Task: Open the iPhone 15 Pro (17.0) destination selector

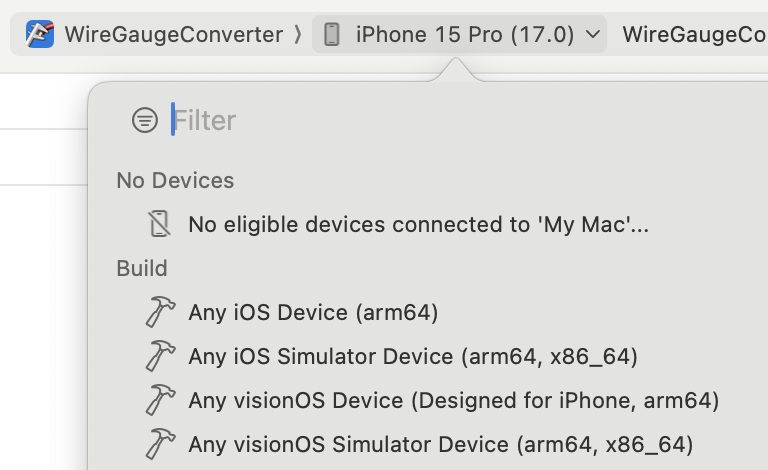Action: point(459,35)
